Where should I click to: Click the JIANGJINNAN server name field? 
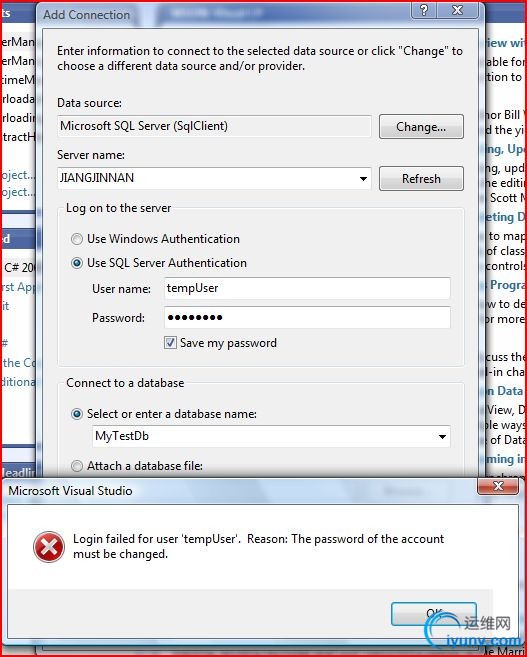coord(207,178)
